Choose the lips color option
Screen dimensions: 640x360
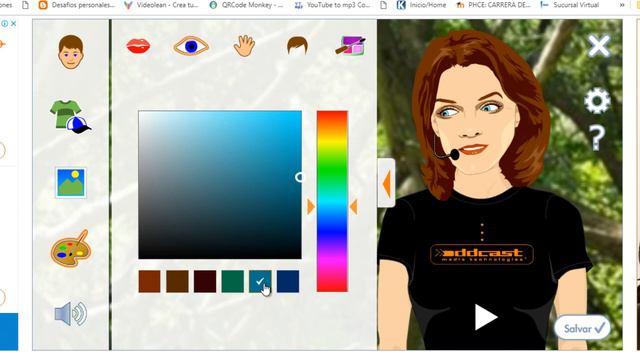point(138,46)
